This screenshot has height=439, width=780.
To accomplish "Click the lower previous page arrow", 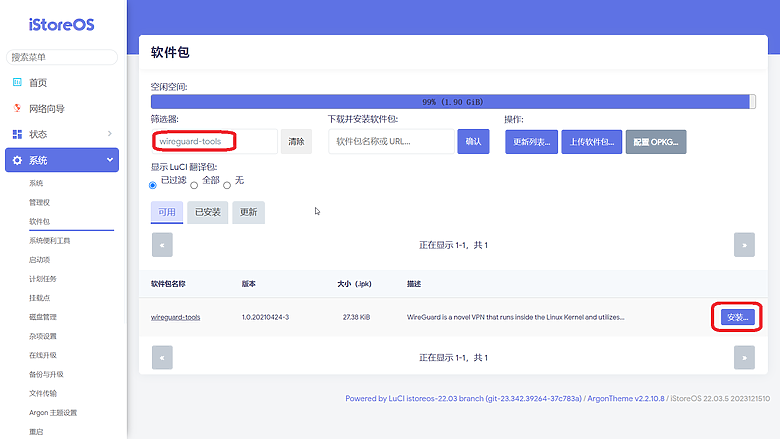I will point(162,357).
